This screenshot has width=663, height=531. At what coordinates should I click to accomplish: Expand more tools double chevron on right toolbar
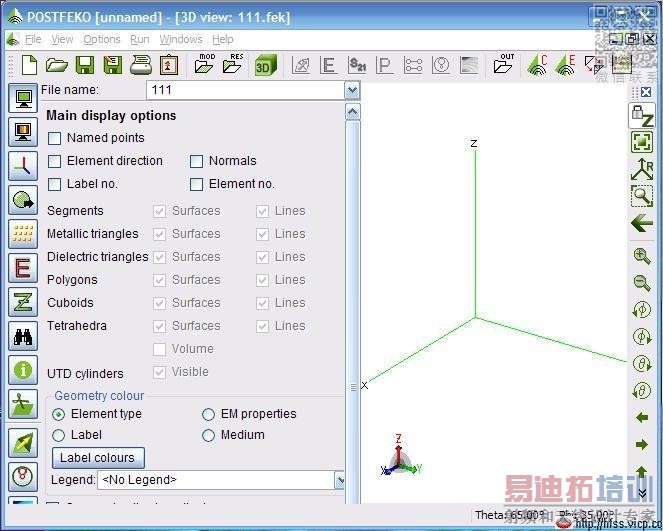(x=642, y=493)
